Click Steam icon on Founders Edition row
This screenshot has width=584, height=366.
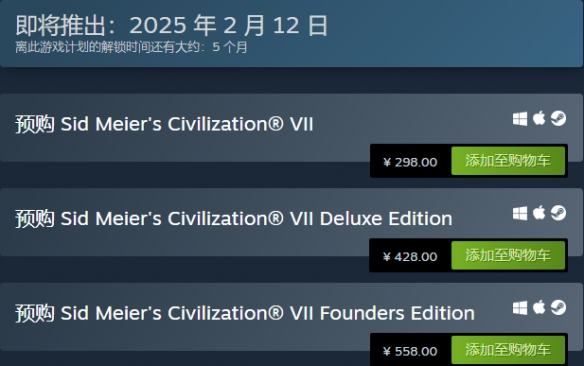click(558, 308)
